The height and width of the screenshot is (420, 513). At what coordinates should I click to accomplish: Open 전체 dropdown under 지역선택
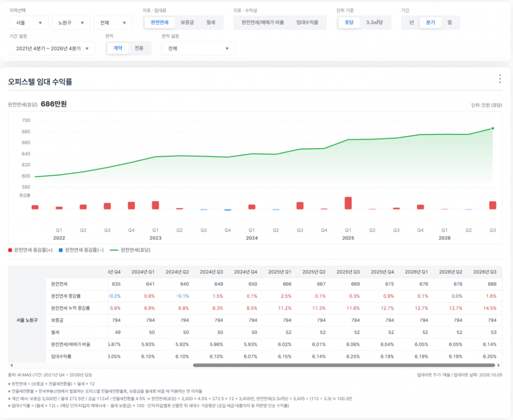pyautogui.click(x=113, y=23)
